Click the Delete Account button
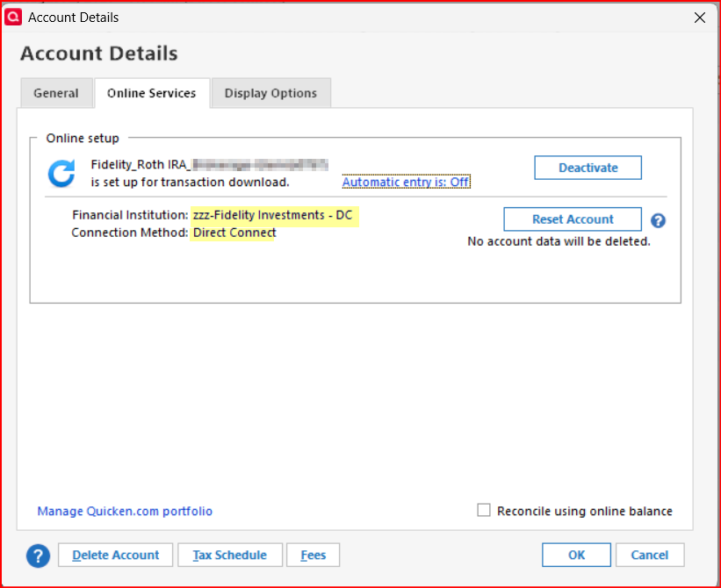This screenshot has height=588, width=721. click(115, 555)
